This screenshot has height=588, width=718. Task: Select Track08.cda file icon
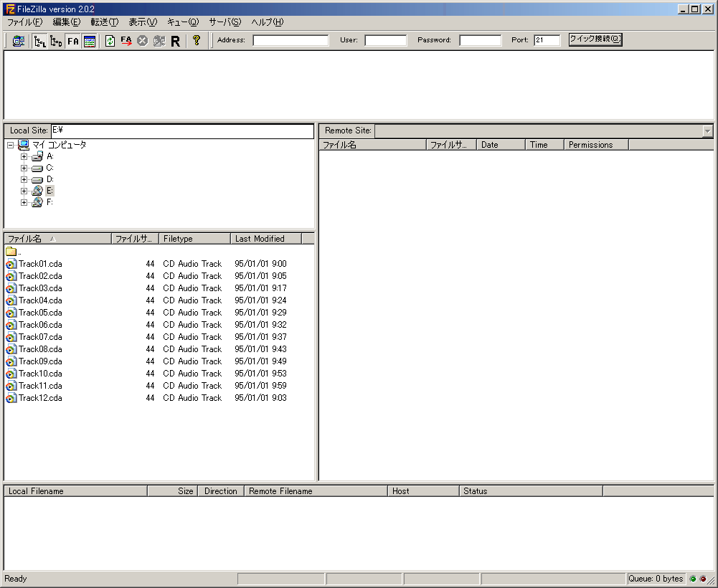click(x=11, y=349)
